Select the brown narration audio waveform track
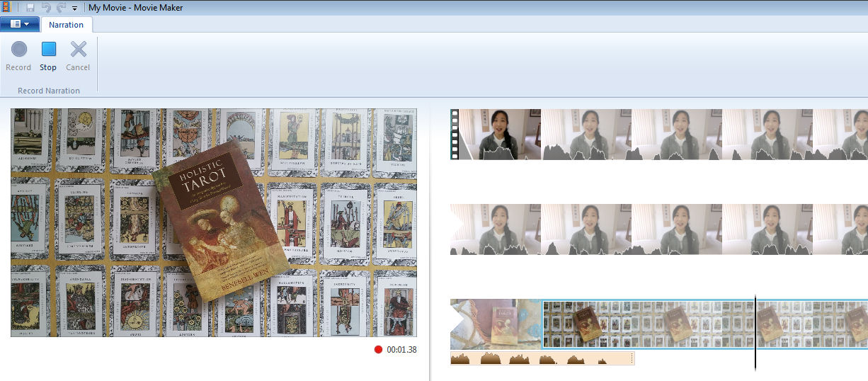868x381 pixels. coord(542,358)
